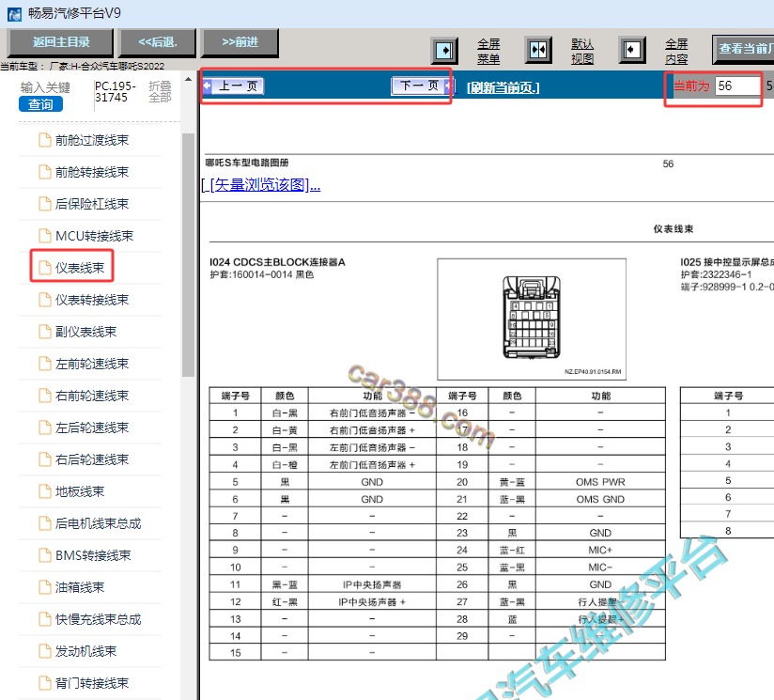The image size is (774, 700).
Task: Click document icon beside 后保险杠线束
Action: point(45,204)
